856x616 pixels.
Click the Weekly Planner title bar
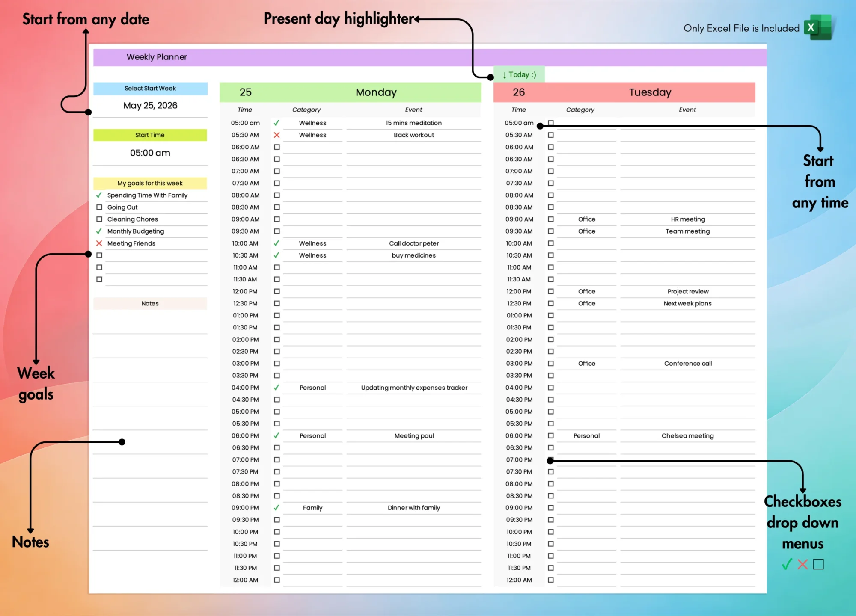(x=430, y=57)
